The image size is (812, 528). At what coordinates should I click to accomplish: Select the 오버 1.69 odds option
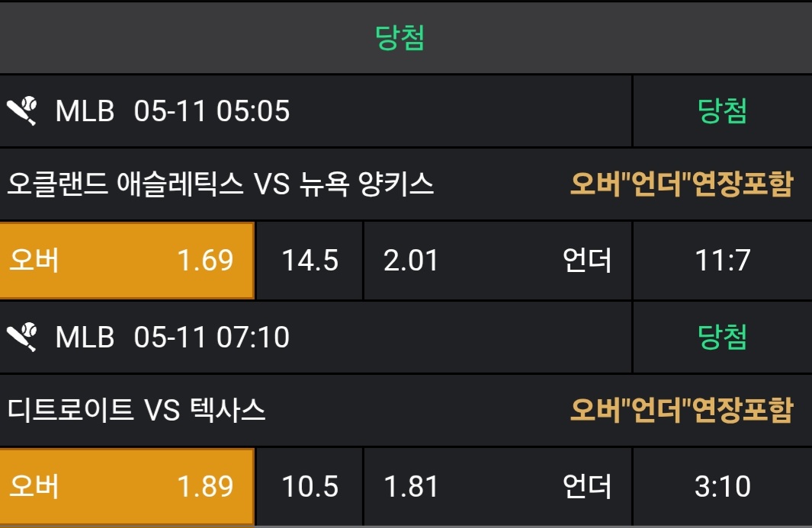click(127, 261)
